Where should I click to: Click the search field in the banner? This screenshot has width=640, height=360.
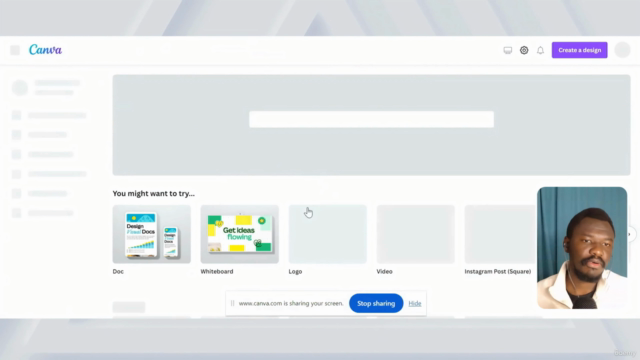pos(371,119)
